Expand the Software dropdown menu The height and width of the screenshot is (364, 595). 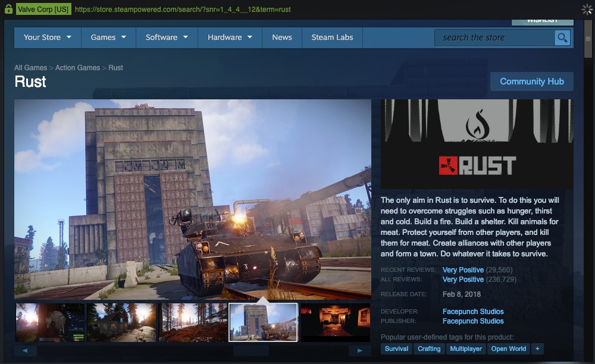coord(167,37)
